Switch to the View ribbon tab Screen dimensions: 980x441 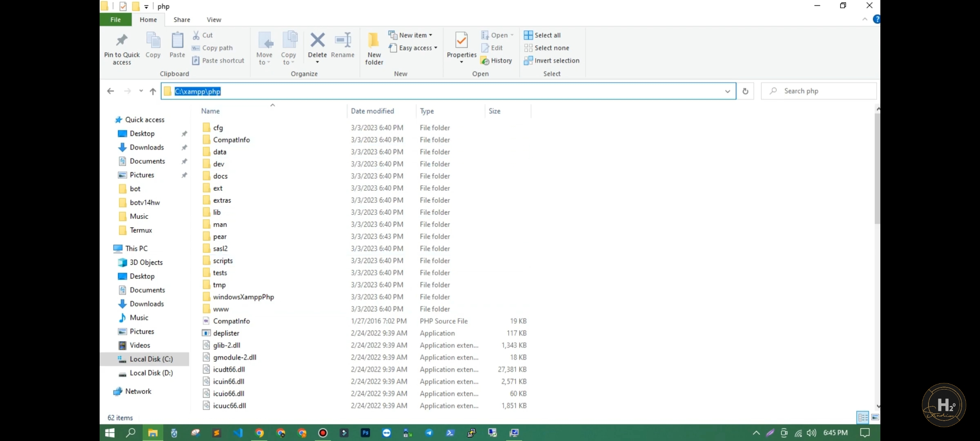coord(214,20)
